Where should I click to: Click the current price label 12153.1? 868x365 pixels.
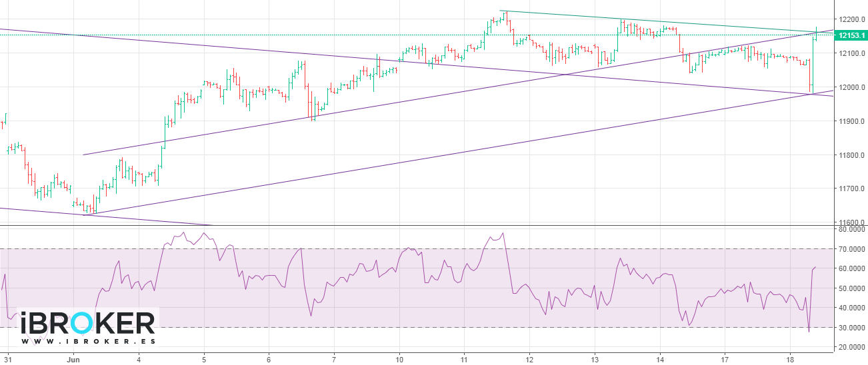pos(851,35)
